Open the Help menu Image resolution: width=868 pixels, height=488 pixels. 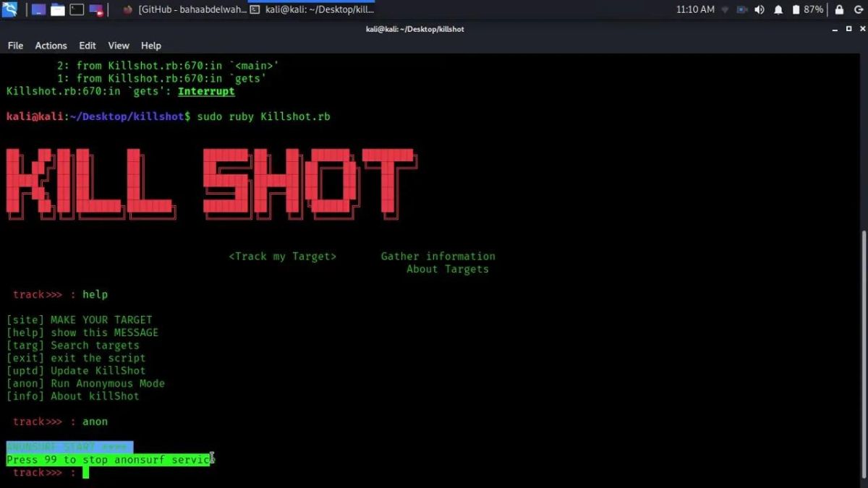[x=151, y=46]
